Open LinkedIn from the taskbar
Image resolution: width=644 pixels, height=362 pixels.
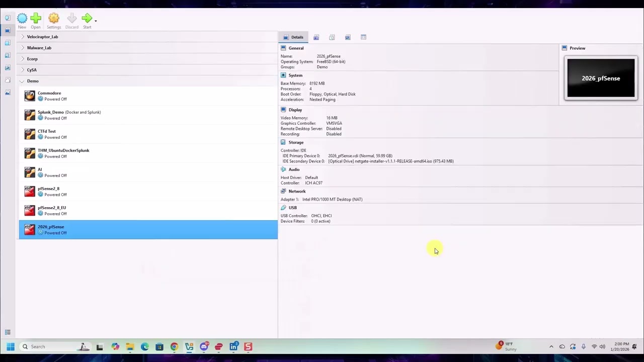[x=233, y=346]
